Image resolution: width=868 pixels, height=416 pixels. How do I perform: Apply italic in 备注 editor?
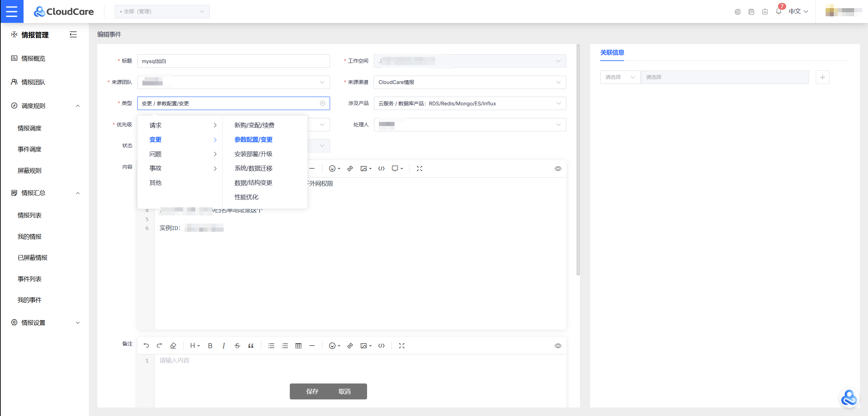(223, 346)
